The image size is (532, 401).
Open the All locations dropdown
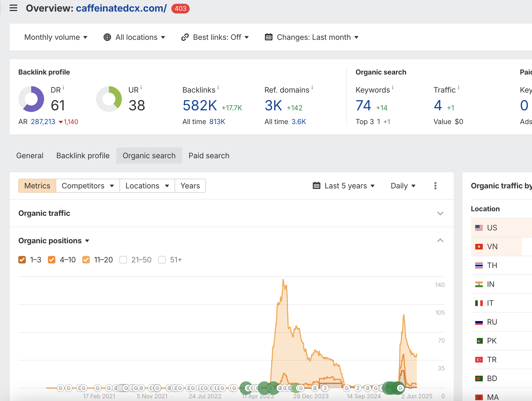134,37
